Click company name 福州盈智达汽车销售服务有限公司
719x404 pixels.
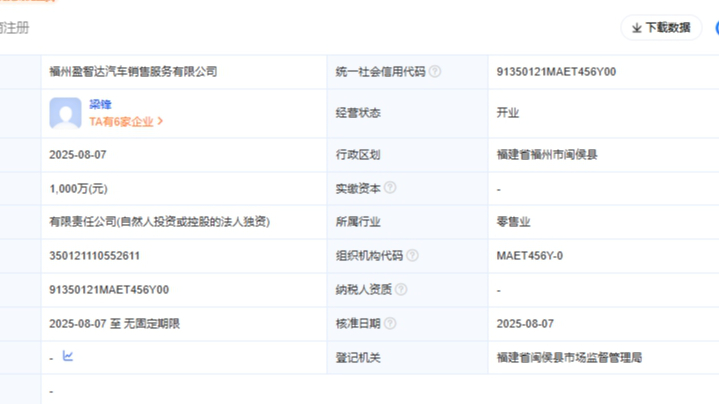[x=133, y=72]
